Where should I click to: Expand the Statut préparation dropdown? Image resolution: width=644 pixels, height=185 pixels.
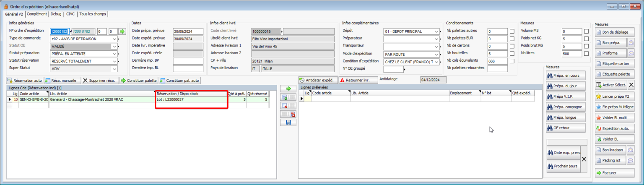(x=115, y=54)
